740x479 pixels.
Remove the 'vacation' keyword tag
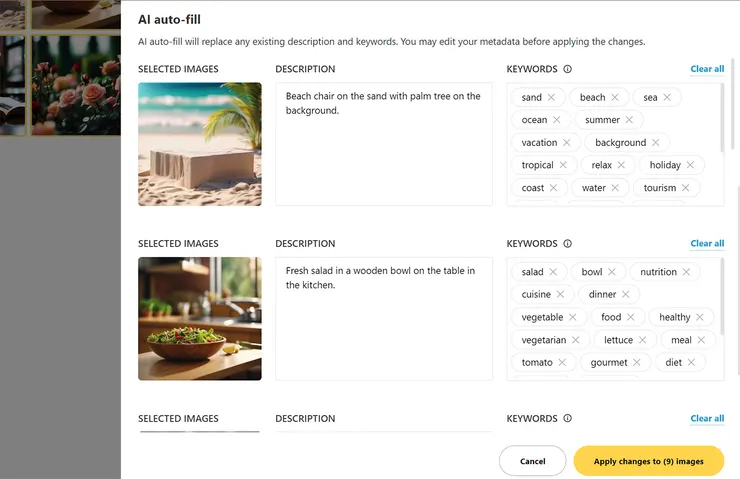coord(567,143)
